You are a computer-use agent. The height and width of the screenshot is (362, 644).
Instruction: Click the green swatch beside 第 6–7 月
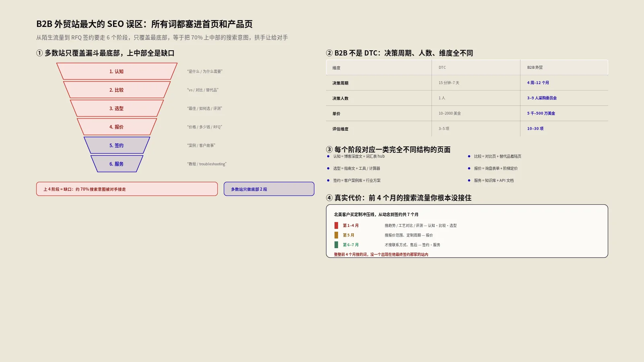[x=336, y=245]
